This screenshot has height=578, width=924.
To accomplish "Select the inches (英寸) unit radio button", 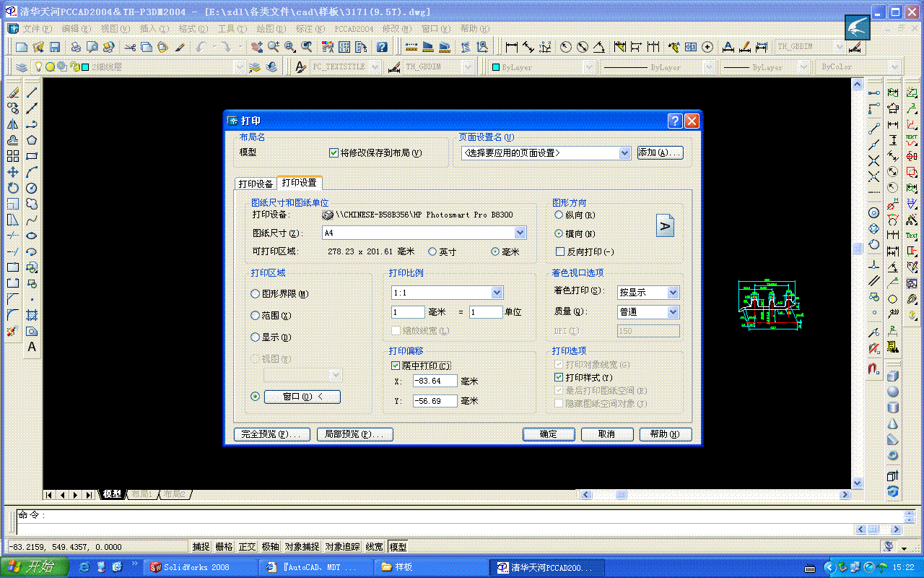I will point(432,251).
